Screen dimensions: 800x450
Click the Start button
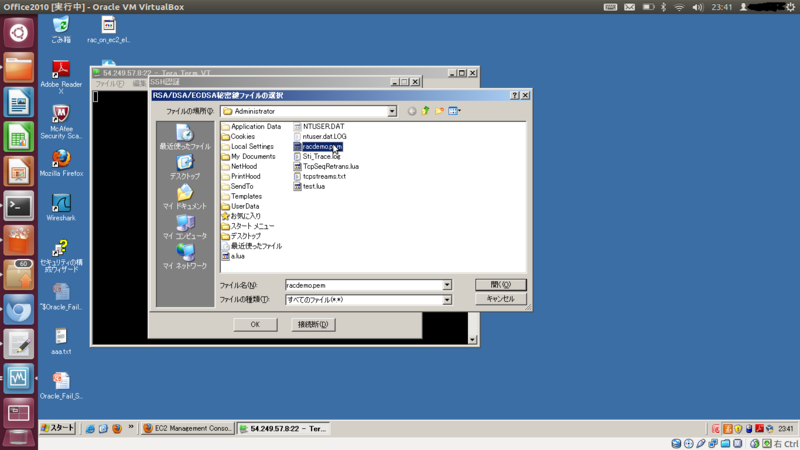pyautogui.click(x=58, y=428)
